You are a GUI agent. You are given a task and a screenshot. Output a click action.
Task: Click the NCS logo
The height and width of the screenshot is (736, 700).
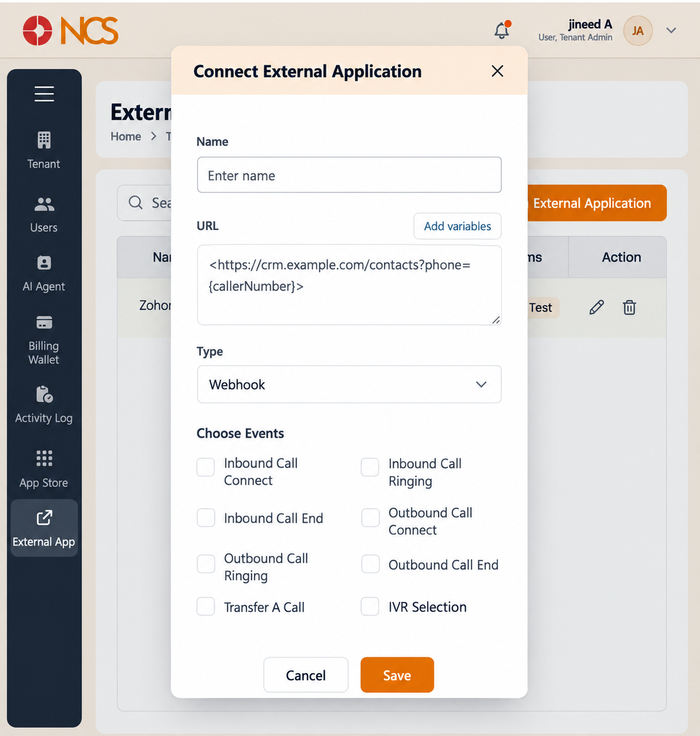tap(70, 30)
